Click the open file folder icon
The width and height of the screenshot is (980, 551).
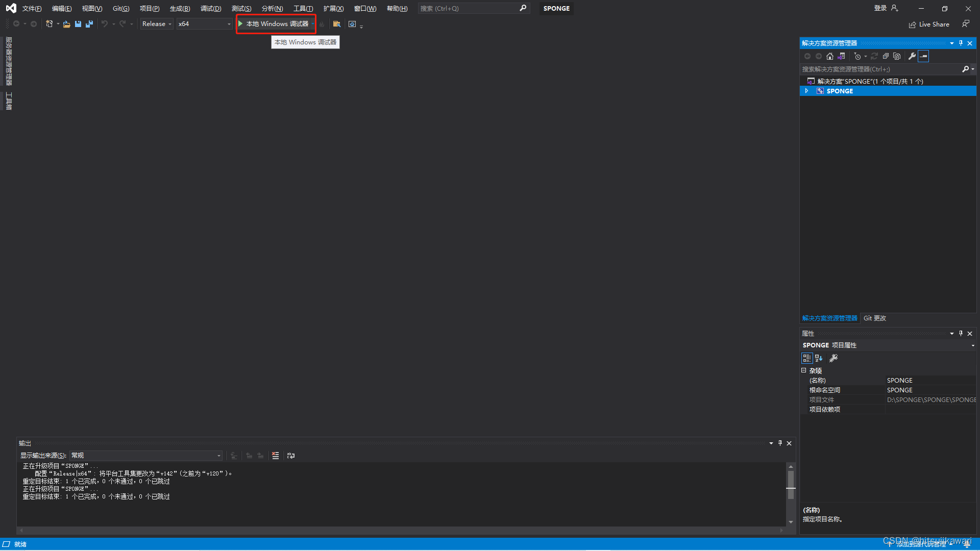pyautogui.click(x=66, y=24)
